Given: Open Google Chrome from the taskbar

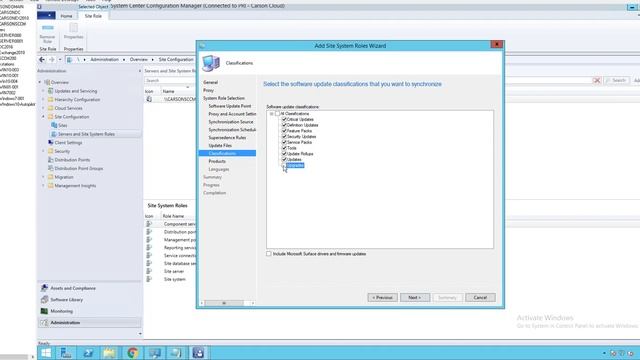Looking at the screenshot, I should [x=132, y=353].
